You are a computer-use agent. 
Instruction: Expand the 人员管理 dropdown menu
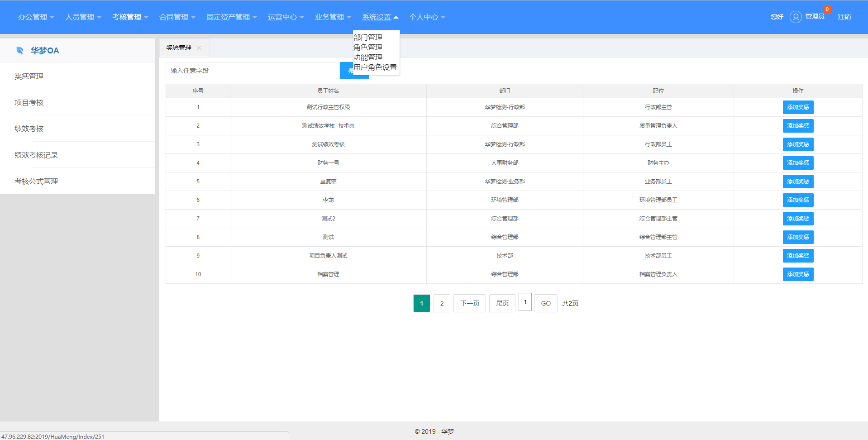tap(83, 17)
